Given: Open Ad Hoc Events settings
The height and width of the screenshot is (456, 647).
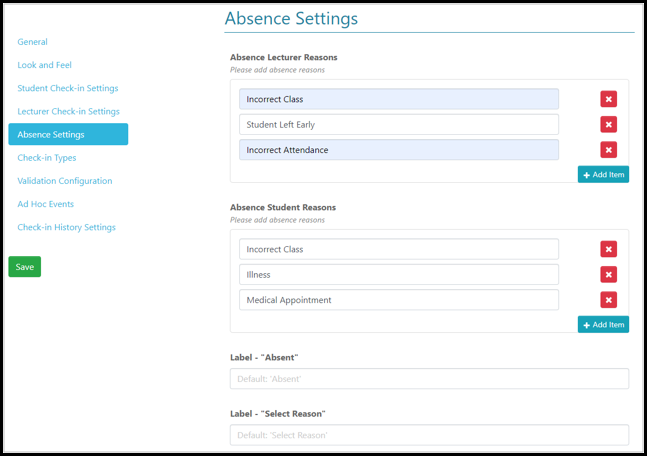Looking at the screenshot, I should point(45,204).
